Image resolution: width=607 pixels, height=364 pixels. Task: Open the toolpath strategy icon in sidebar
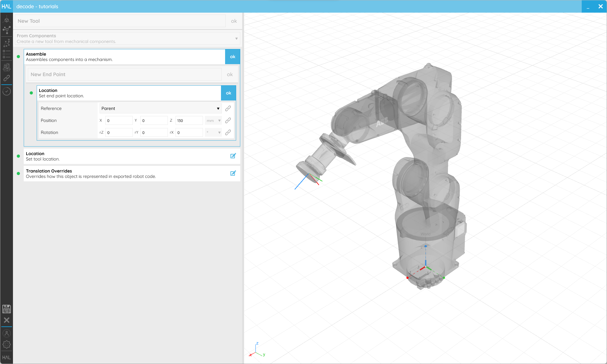6,43
